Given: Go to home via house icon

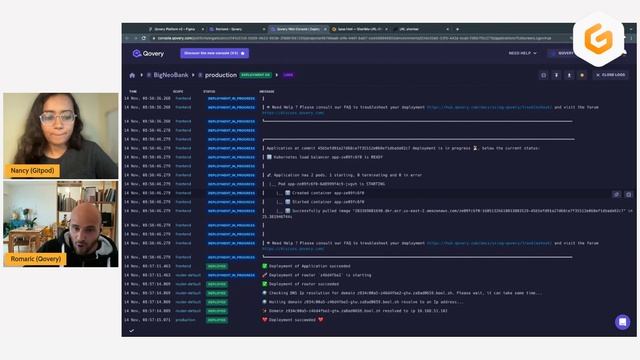Looking at the screenshot, I should click(132, 75).
